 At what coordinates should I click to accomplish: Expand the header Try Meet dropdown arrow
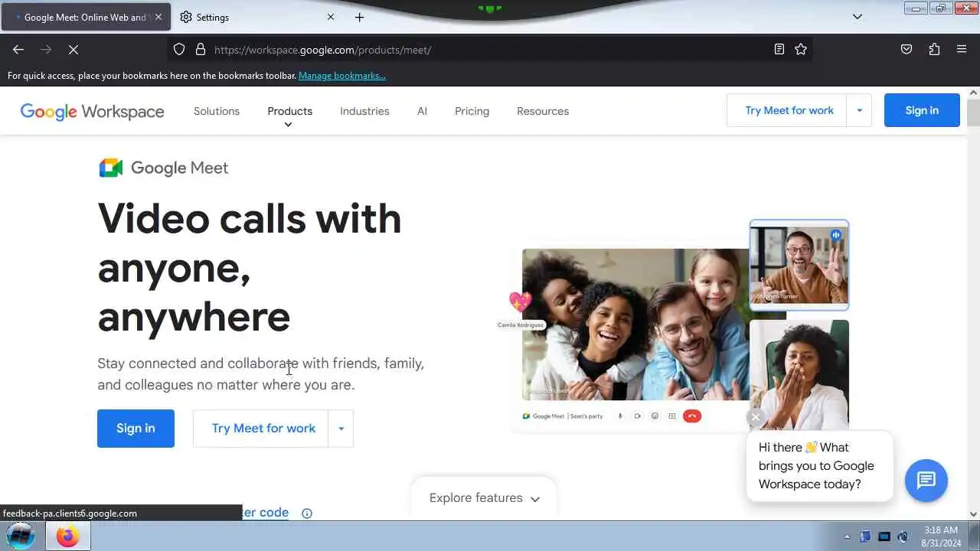pos(859,110)
